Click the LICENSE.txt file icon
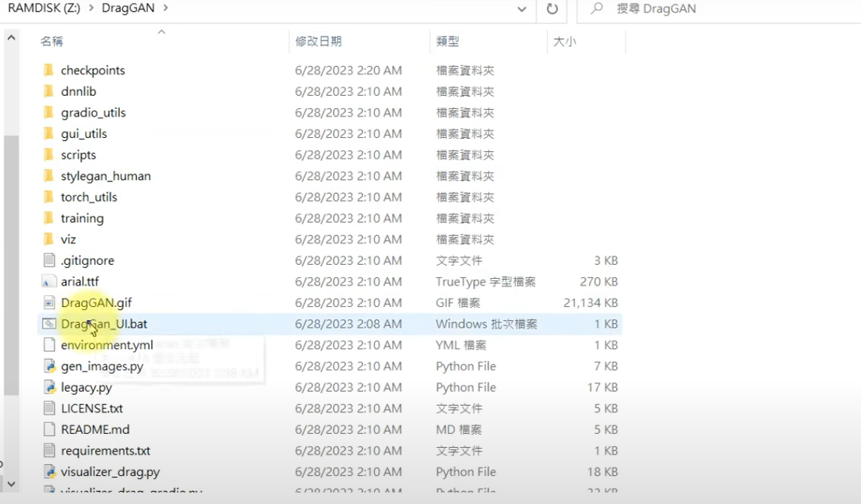Screen dimensions: 861x504 [x=49, y=408]
